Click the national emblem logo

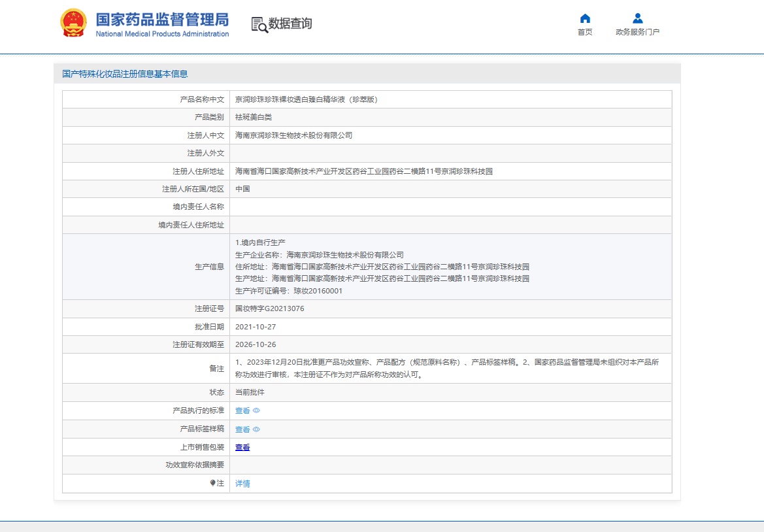[74, 23]
